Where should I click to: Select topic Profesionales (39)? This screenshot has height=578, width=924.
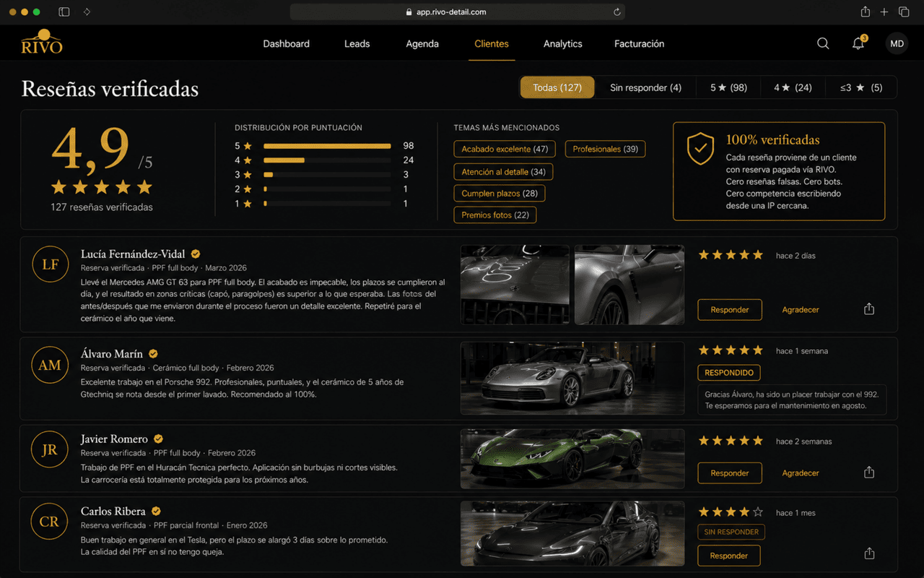click(x=605, y=150)
